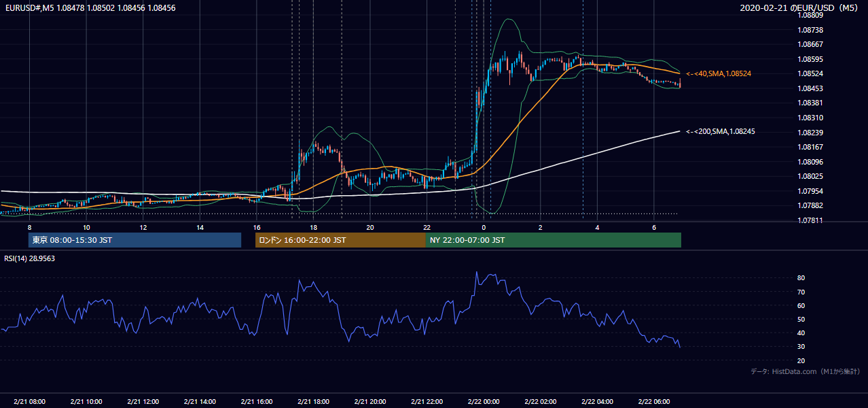Click the bottom date label '2/21 16:00'
868x408 pixels.
256,401
